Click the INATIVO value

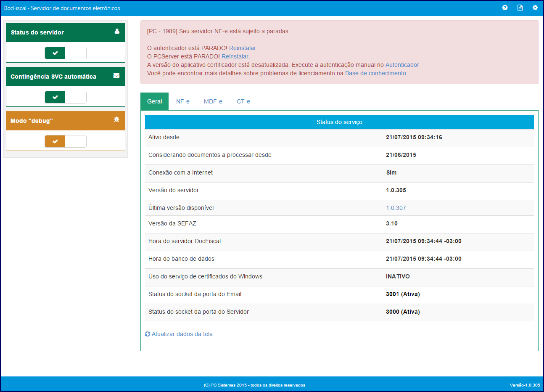pos(398,276)
